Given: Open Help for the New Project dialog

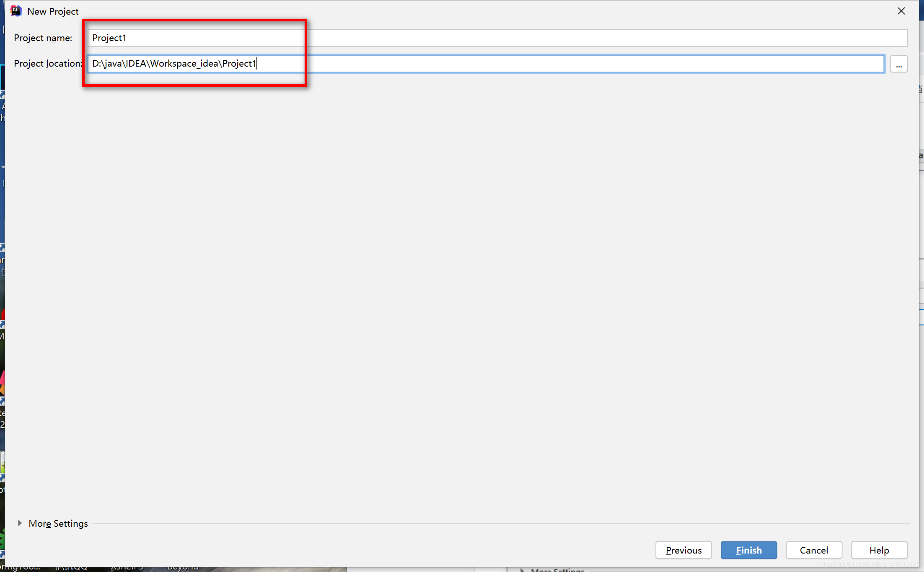Looking at the screenshot, I should tap(879, 550).
